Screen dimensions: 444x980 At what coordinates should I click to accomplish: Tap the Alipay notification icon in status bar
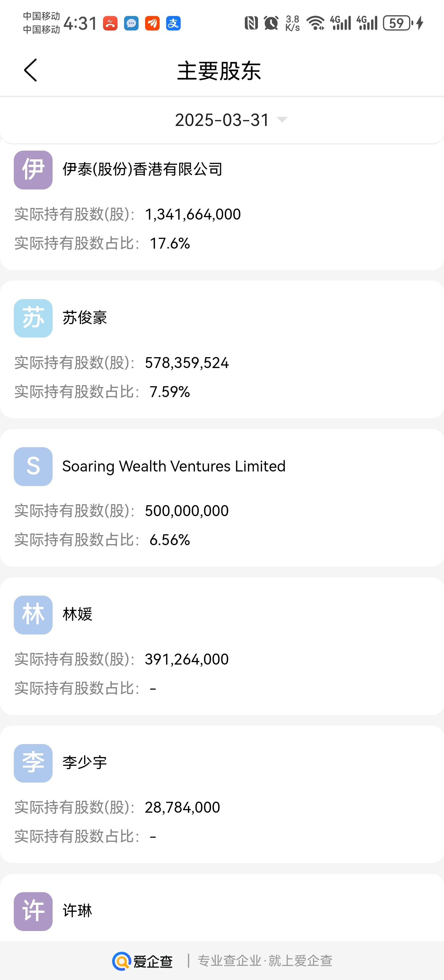coord(173,24)
